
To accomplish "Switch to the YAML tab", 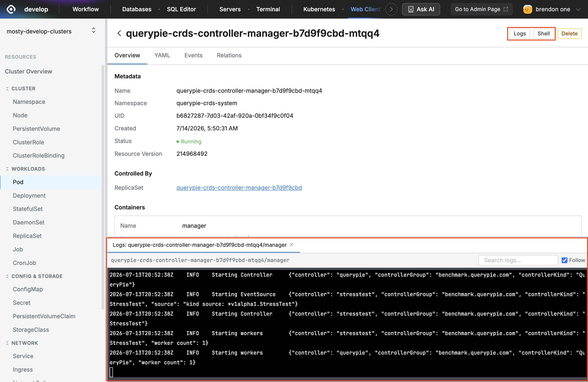I will pyautogui.click(x=162, y=55).
